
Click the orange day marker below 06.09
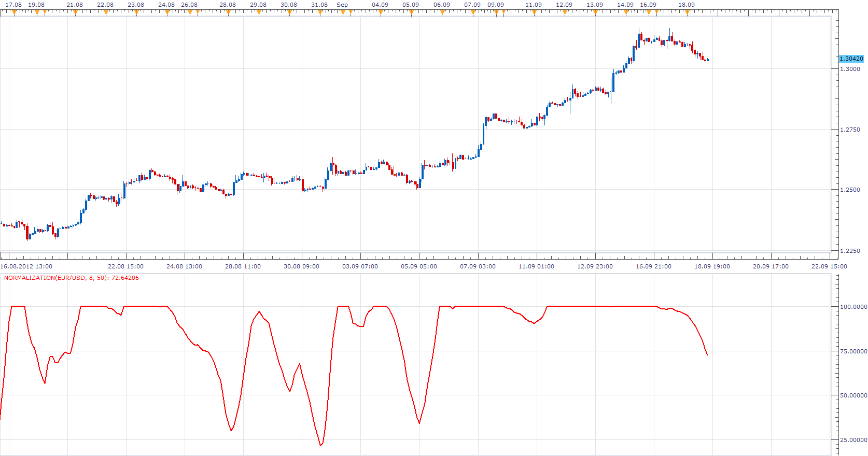[x=442, y=12]
